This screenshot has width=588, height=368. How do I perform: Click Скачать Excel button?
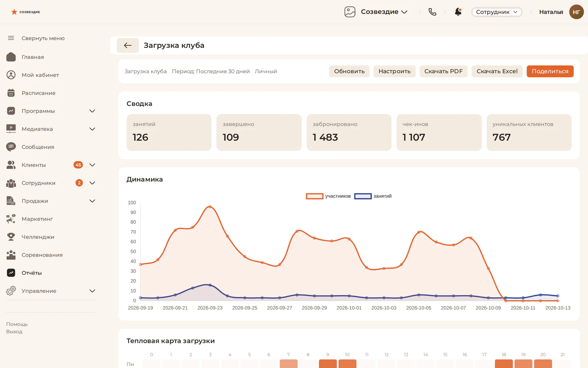(x=497, y=71)
